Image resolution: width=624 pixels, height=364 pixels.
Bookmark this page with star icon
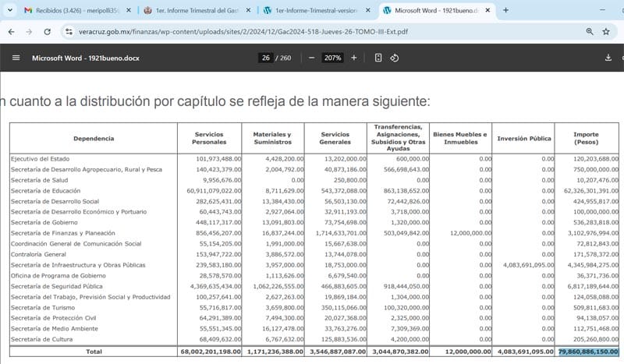point(606,31)
